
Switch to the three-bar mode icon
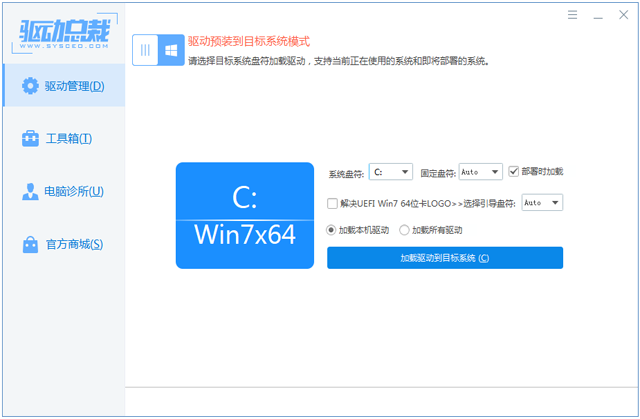(145, 50)
